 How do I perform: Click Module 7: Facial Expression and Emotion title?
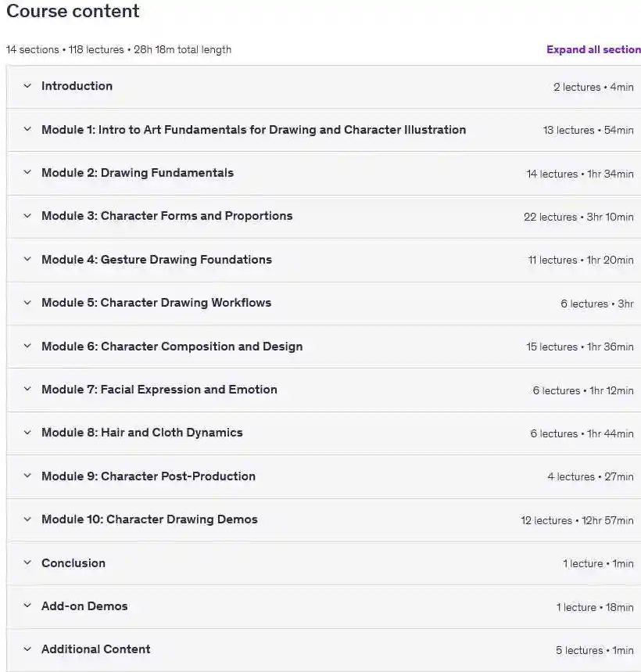click(159, 389)
